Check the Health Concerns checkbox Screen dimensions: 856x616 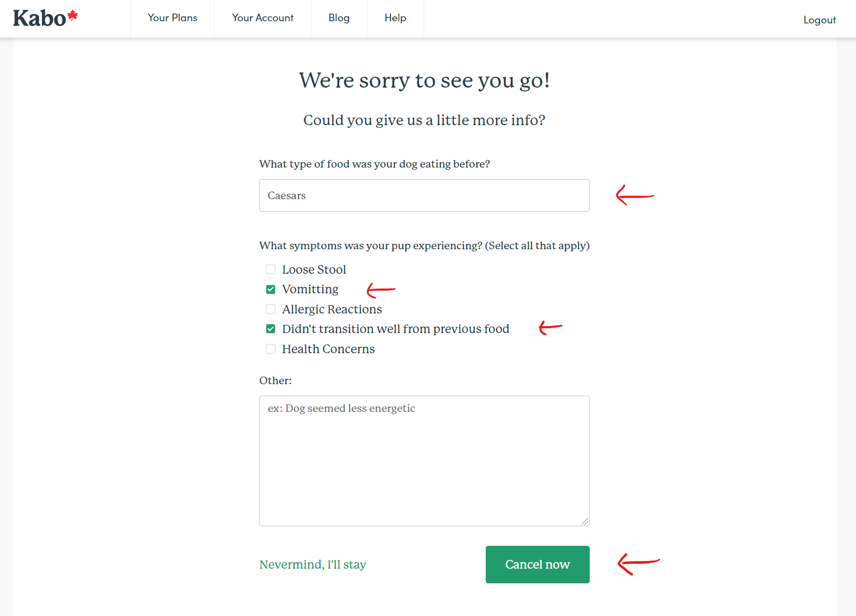(x=271, y=349)
